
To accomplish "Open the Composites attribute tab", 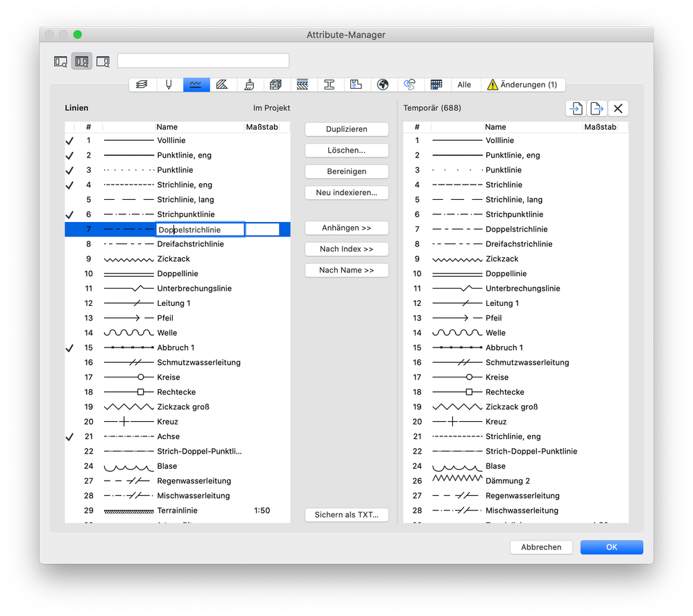I will (302, 85).
